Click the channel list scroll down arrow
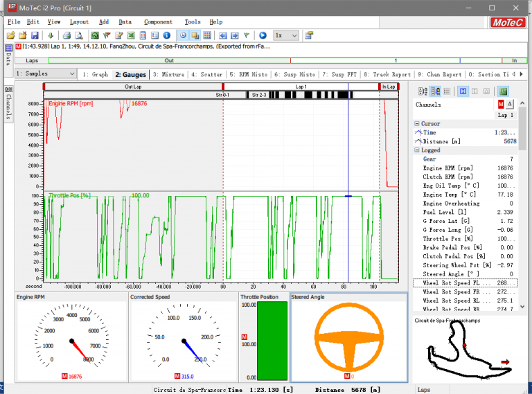 (x=522, y=307)
